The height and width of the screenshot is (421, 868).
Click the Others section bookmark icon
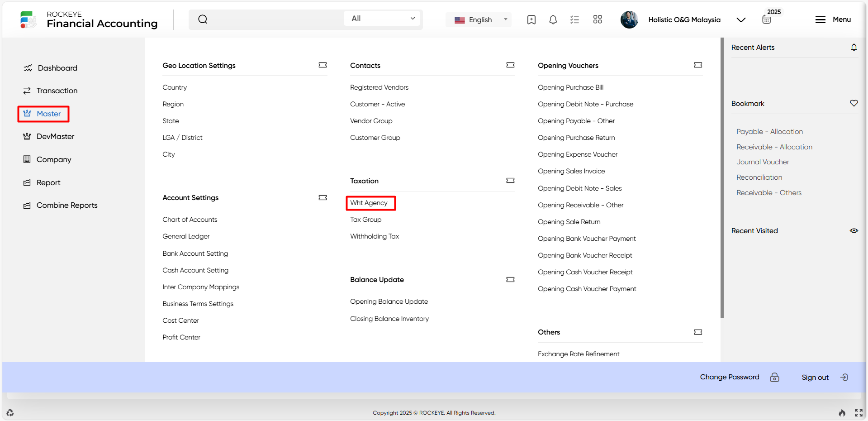pyautogui.click(x=698, y=332)
